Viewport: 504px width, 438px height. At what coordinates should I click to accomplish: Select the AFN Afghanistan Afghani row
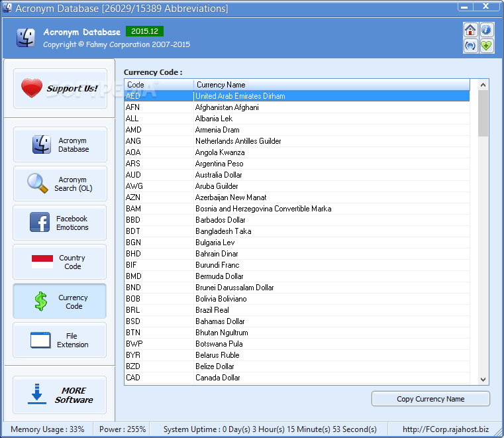click(x=297, y=107)
